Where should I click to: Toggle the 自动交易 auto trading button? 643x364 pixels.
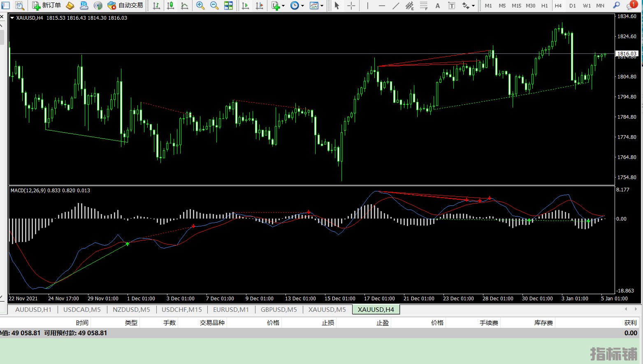coord(125,5)
